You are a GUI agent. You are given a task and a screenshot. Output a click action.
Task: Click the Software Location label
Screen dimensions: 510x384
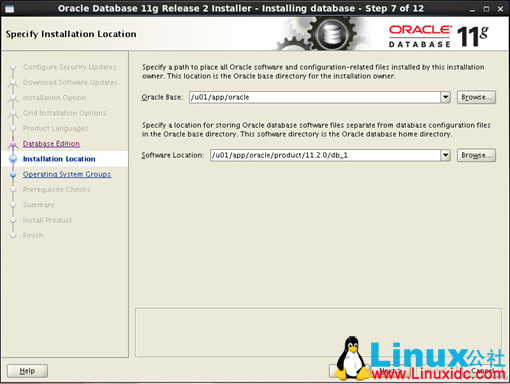[x=172, y=155]
